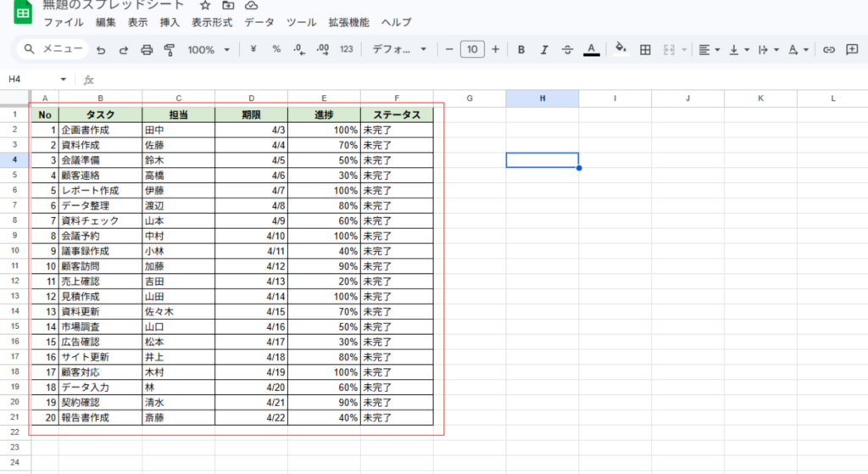Image resolution: width=868 pixels, height=474 pixels.
Task: Open the fill color picker
Action: pyautogui.click(x=620, y=50)
